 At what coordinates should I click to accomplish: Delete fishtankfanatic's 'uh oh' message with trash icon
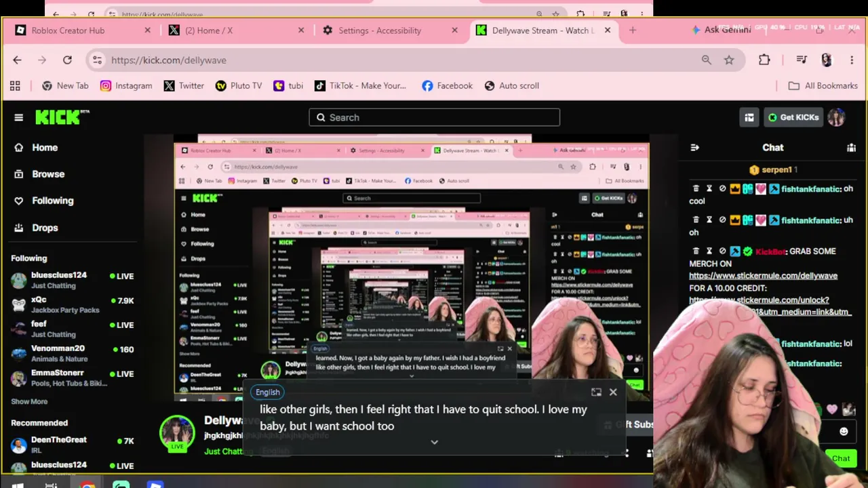pyautogui.click(x=696, y=220)
